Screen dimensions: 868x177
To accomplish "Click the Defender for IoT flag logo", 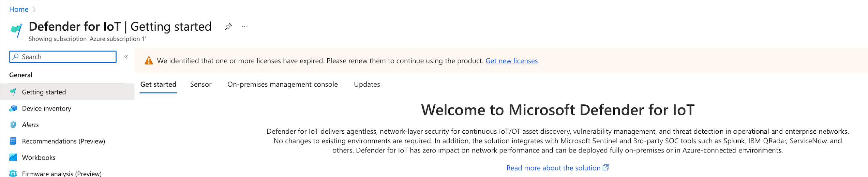I will click(16, 30).
